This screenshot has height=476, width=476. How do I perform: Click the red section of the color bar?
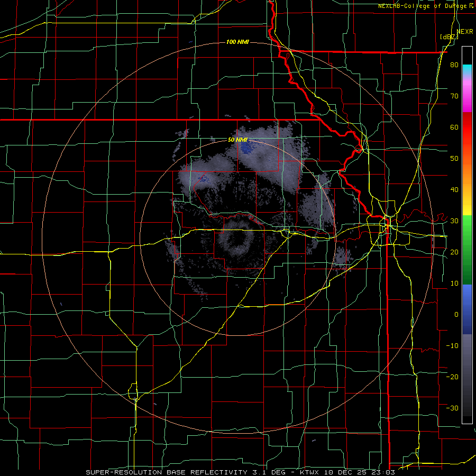(467, 131)
